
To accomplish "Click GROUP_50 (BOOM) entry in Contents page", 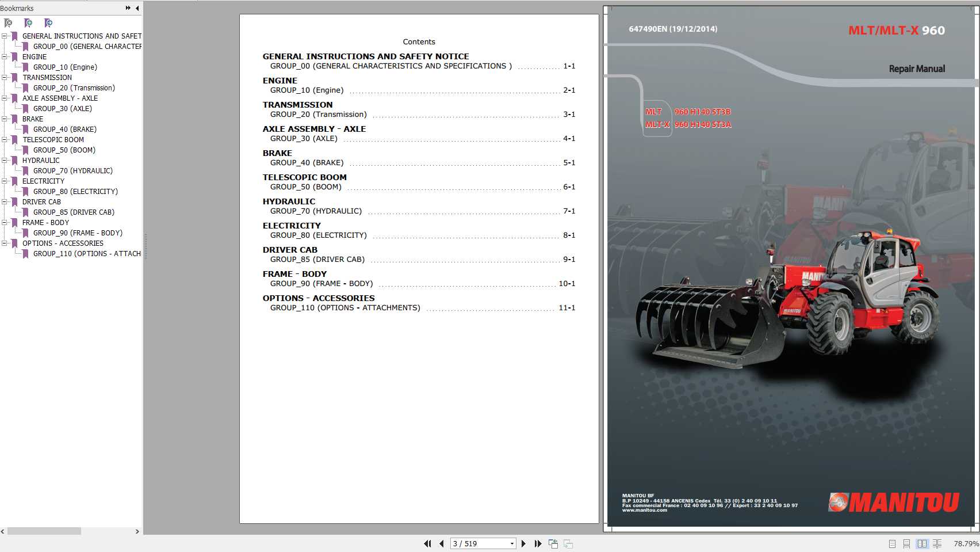I will click(306, 187).
